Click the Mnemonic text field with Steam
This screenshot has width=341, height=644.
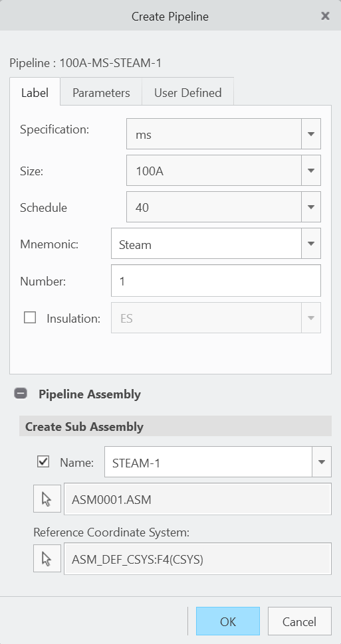(x=206, y=244)
